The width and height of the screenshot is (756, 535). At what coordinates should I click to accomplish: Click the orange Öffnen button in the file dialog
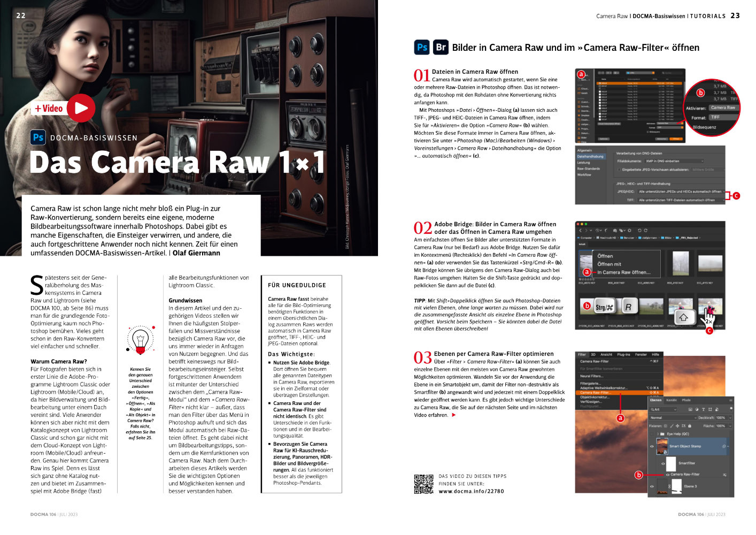click(676, 139)
